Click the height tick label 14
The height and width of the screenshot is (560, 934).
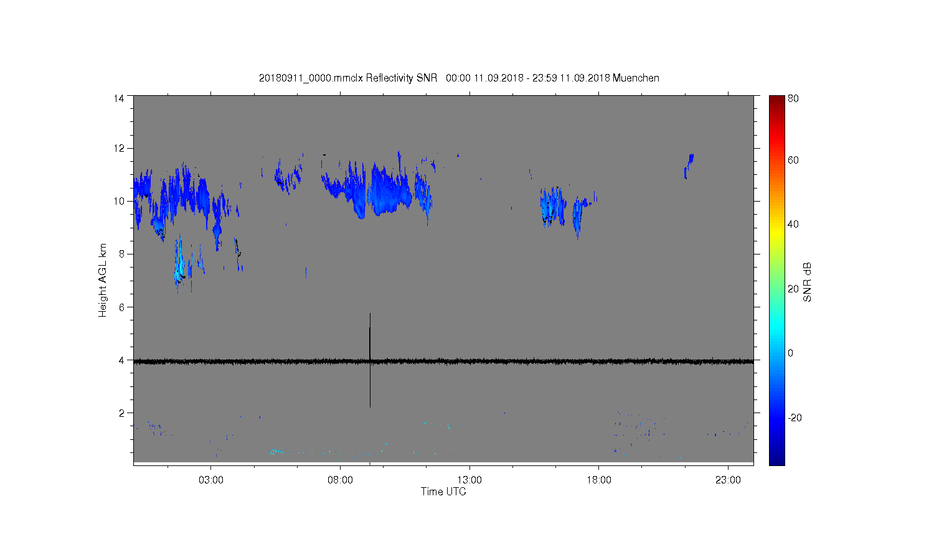[x=119, y=98]
